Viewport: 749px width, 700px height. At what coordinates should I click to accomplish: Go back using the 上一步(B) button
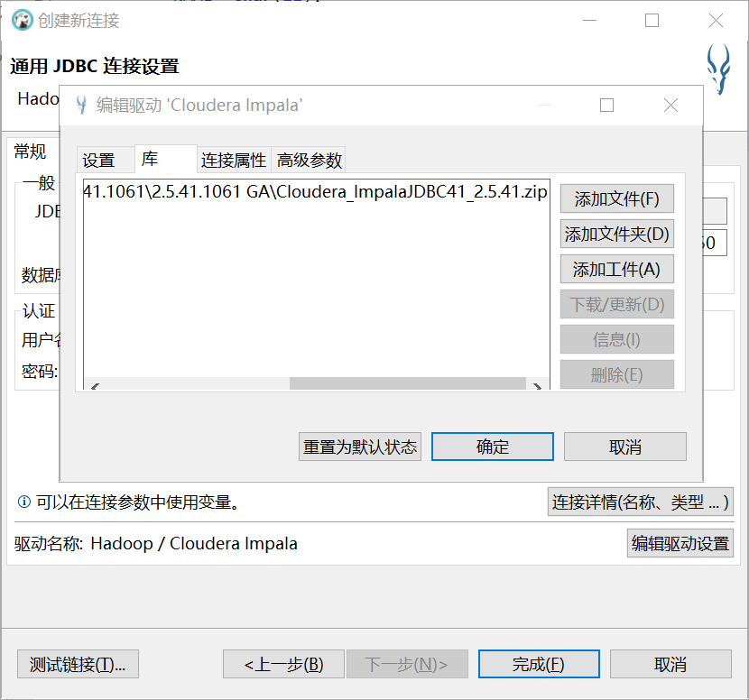(283, 663)
